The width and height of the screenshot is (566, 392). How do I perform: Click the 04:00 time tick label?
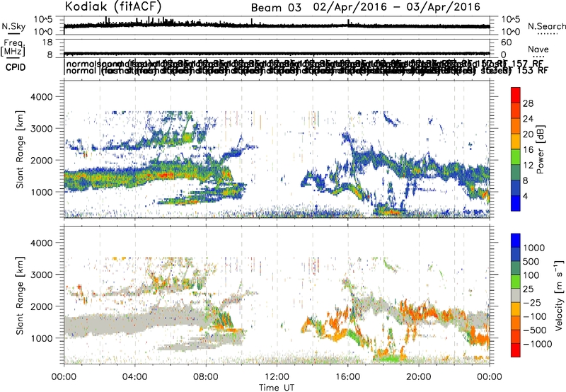click(x=135, y=377)
